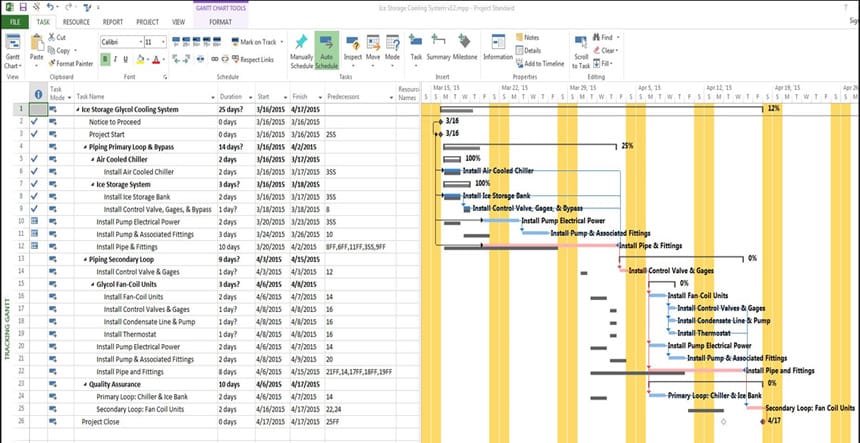Viewport: 860px width, 443px height.
Task: Open task Notes
Action: pyautogui.click(x=528, y=37)
